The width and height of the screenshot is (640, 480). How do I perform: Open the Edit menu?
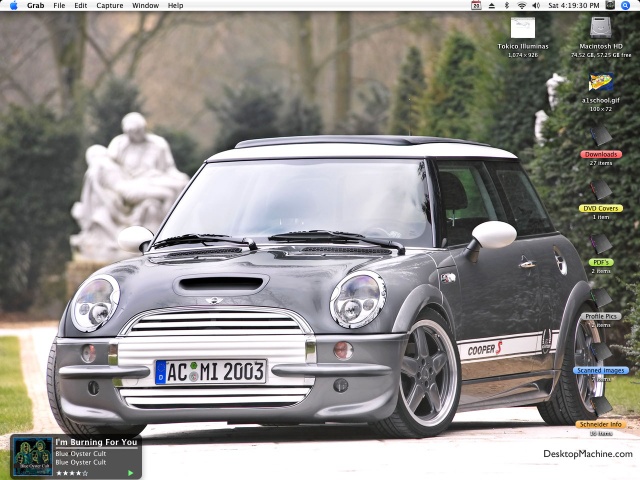click(x=80, y=5)
